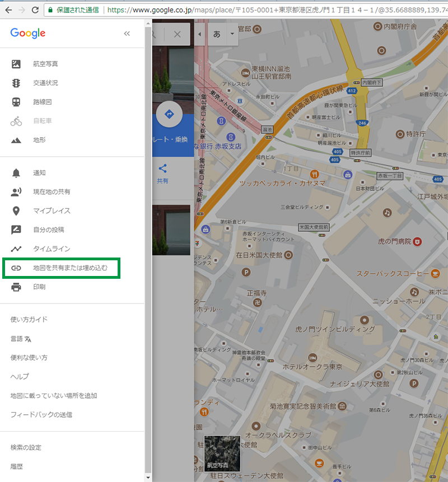Open the 言語 language setting

pos(21,339)
